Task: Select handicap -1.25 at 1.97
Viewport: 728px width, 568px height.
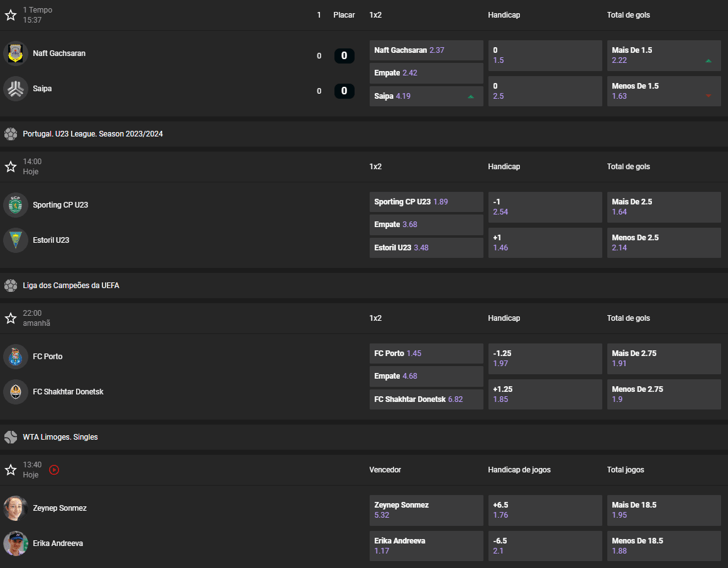Action: 545,359
